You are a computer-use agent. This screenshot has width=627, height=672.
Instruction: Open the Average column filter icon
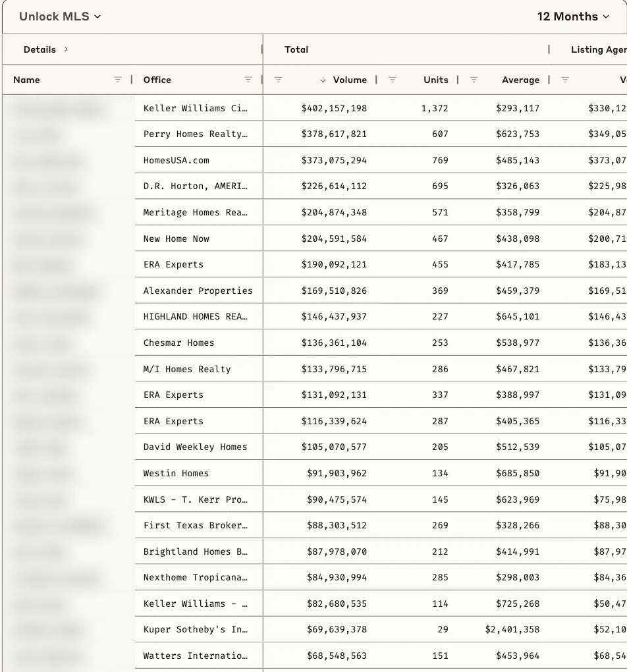pyautogui.click(x=474, y=80)
